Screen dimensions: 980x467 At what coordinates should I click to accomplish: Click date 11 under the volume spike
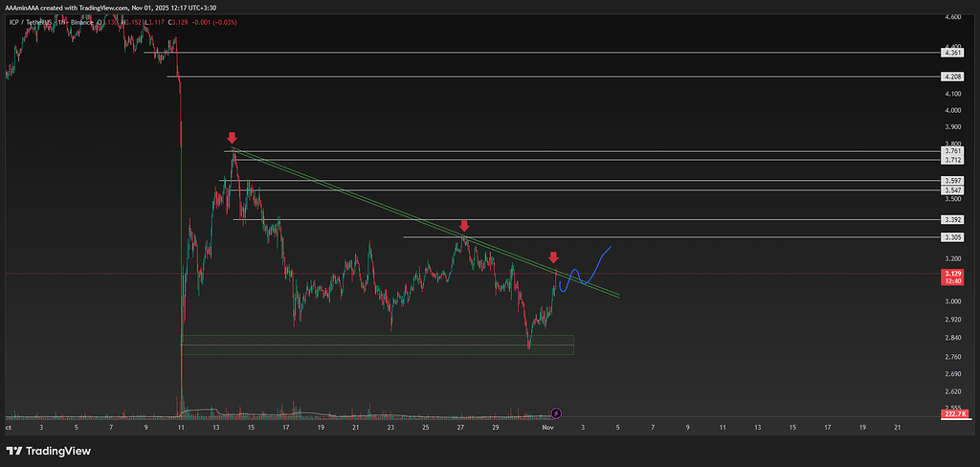(x=181, y=425)
